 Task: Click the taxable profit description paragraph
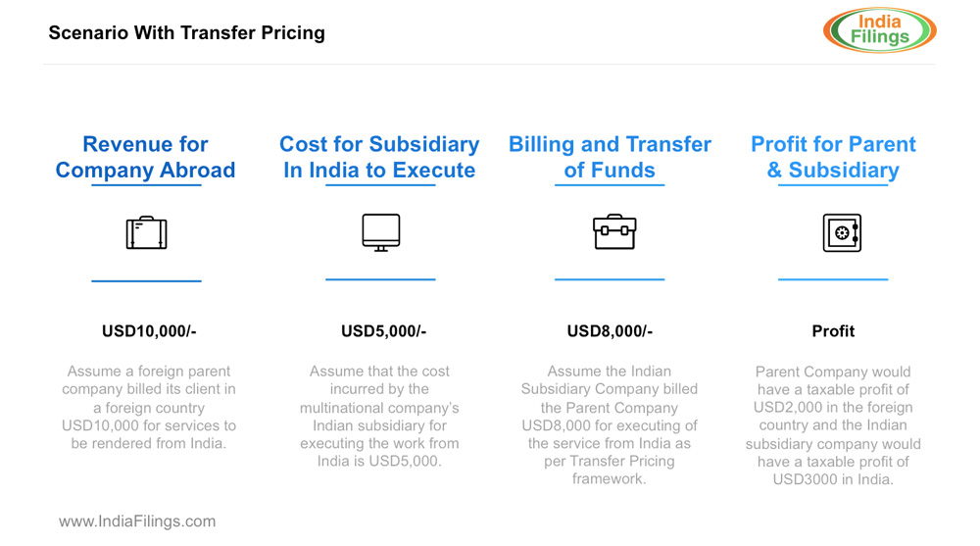point(833,425)
